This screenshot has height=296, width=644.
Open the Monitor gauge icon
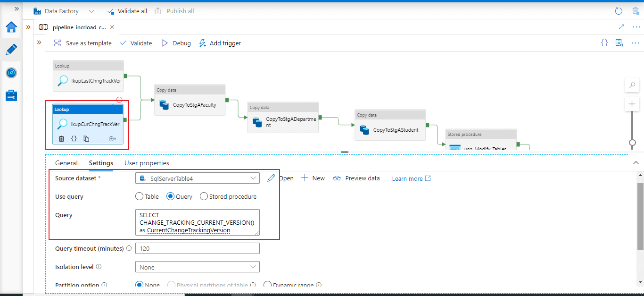point(11,73)
